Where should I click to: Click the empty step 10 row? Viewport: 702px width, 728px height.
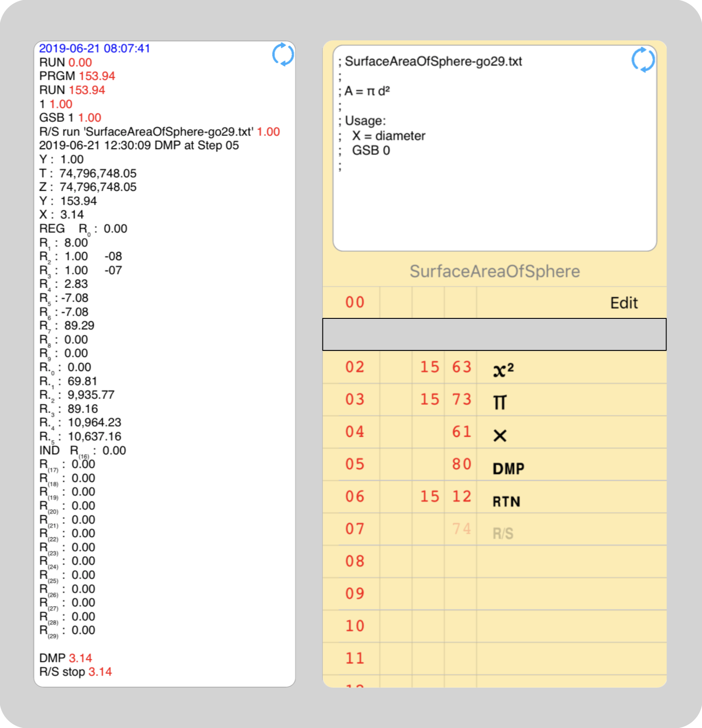tap(494, 627)
